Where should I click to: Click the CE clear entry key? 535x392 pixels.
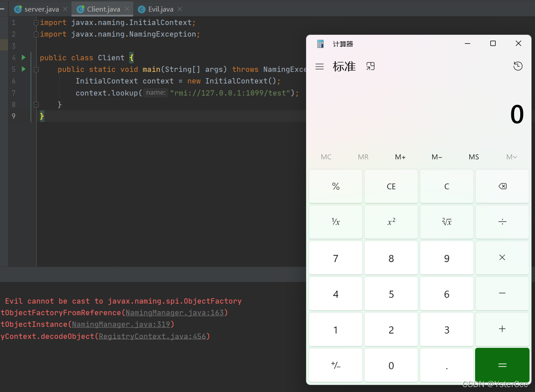(392, 186)
